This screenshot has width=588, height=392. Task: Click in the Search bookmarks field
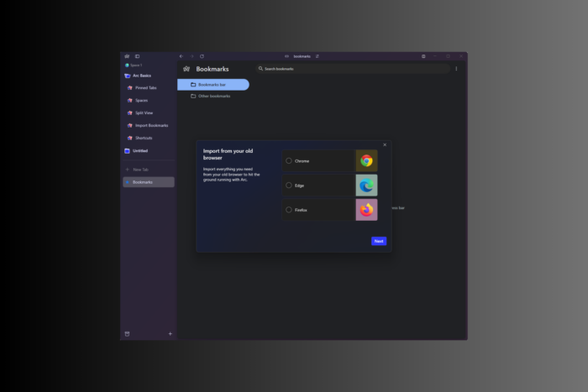353,69
